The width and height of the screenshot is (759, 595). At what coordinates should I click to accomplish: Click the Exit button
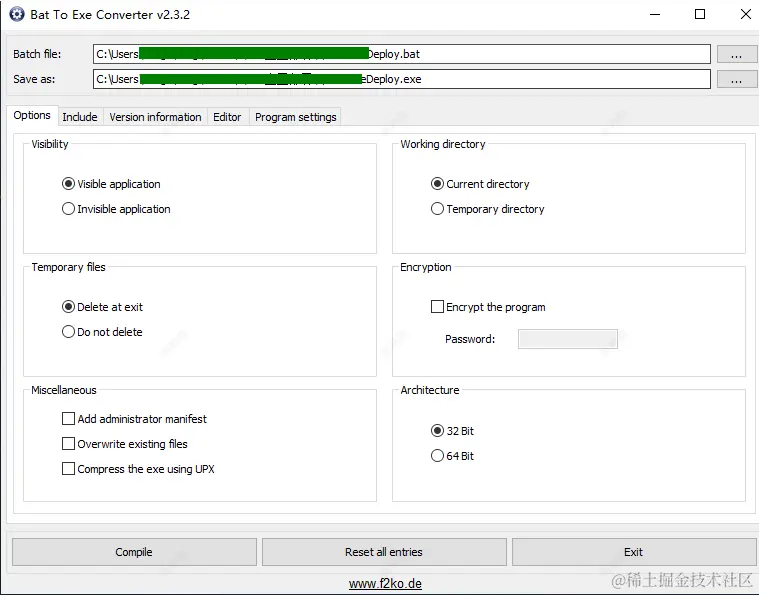(633, 552)
